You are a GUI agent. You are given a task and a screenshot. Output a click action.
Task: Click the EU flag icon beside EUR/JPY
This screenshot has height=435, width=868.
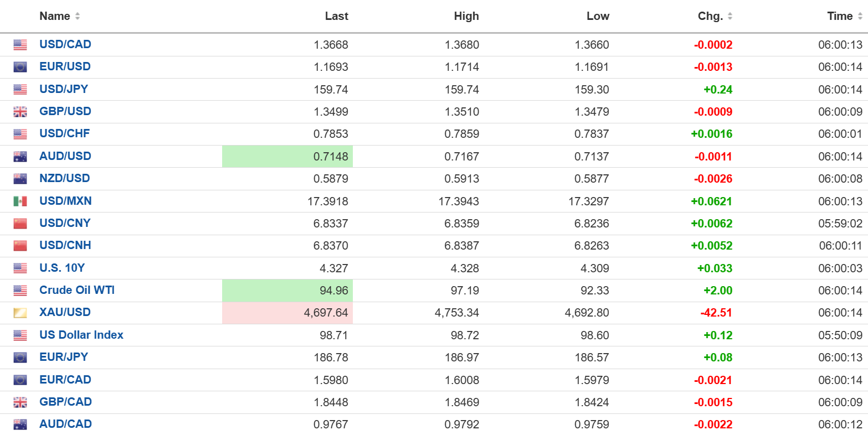[20, 358]
